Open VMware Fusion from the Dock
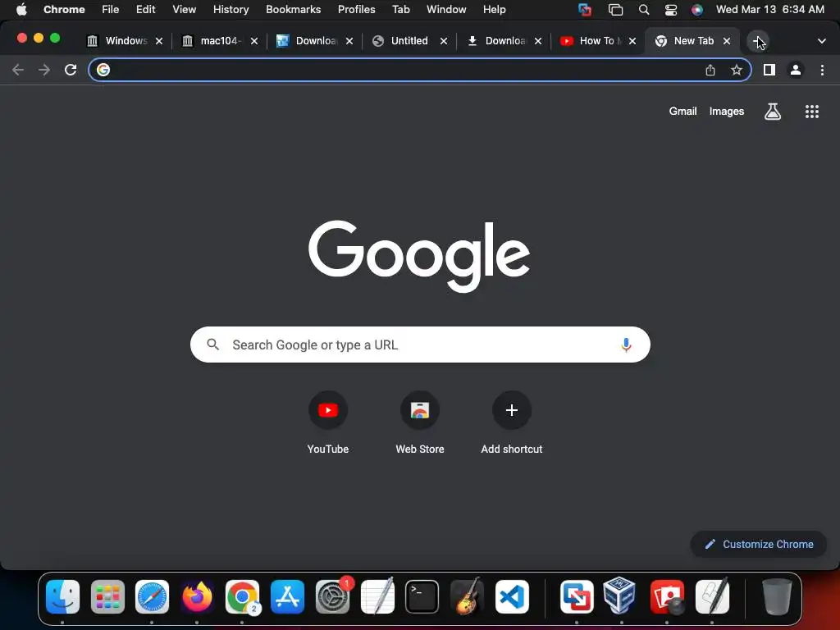This screenshot has width=840, height=630. [x=577, y=597]
